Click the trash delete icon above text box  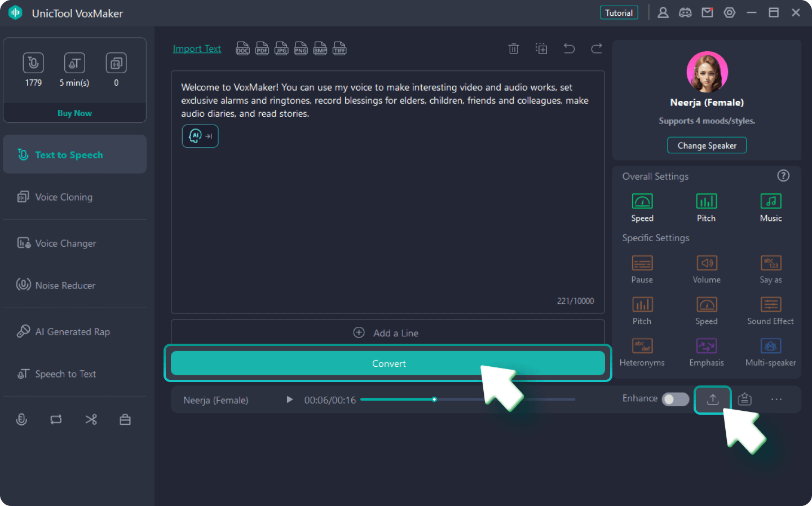click(x=514, y=48)
